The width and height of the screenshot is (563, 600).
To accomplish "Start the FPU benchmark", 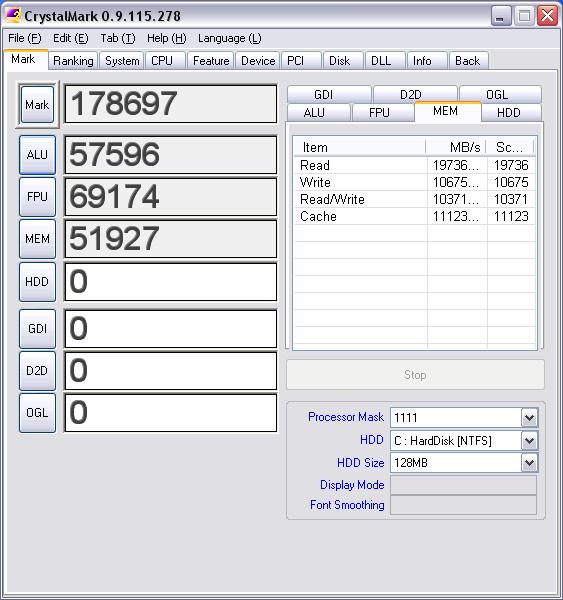I will [38, 197].
